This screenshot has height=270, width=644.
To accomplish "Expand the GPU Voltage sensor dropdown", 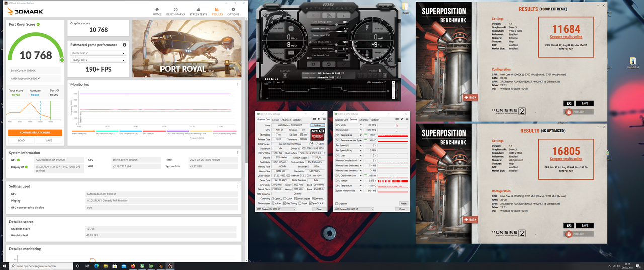I will [361, 181].
